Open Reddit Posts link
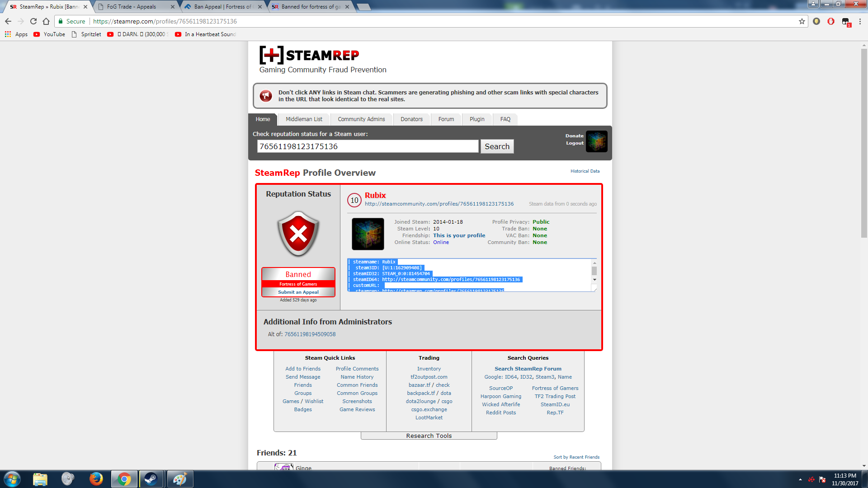This screenshot has height=488, width=868. tap(501, 413)
